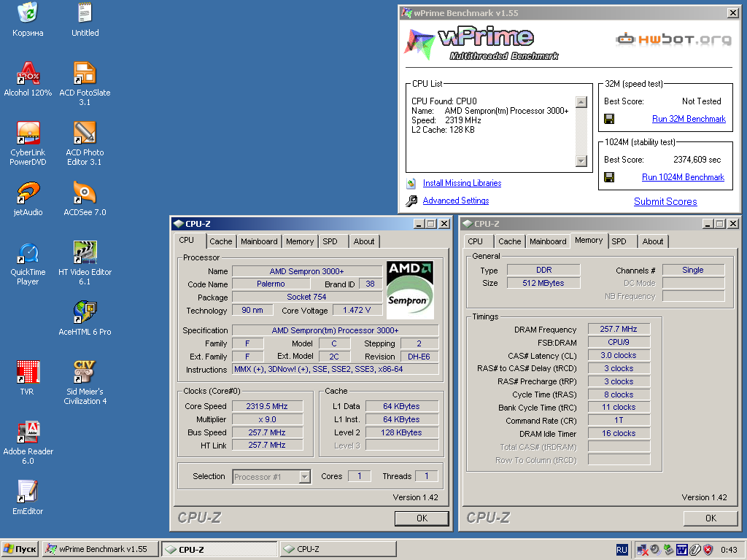Image resolution: width=747 pixels, height=560 pixels.
Task: Click the DRAM Frequency 257.7 MHz field
Action: click(x=619, y=329)
